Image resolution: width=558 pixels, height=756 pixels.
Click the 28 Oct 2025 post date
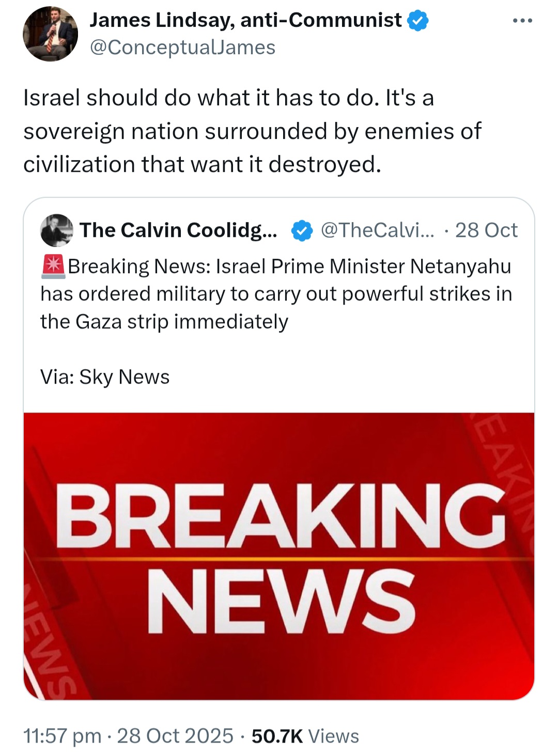click(x=175, y=736)
